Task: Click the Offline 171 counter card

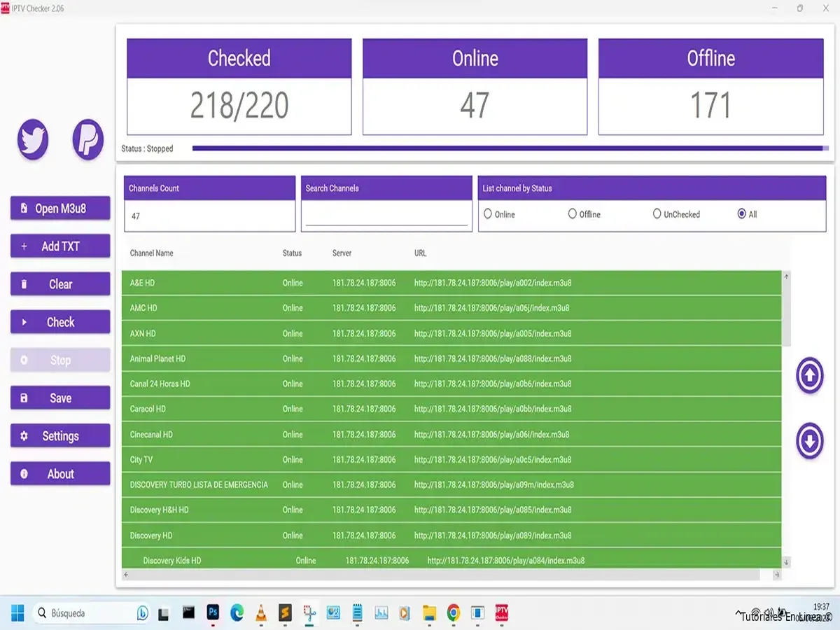Action: coord(710,87)
